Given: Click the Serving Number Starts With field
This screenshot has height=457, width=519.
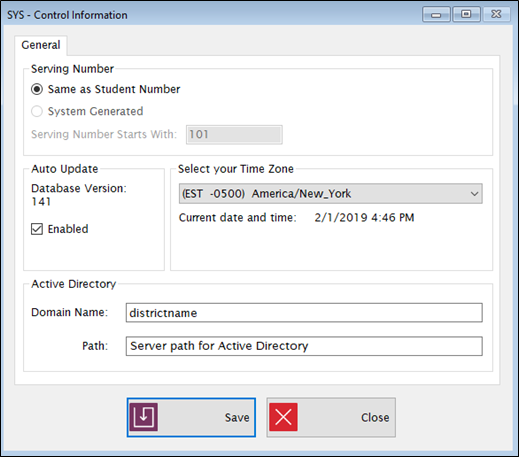Looking at the screenshot, I should [234, 135].
